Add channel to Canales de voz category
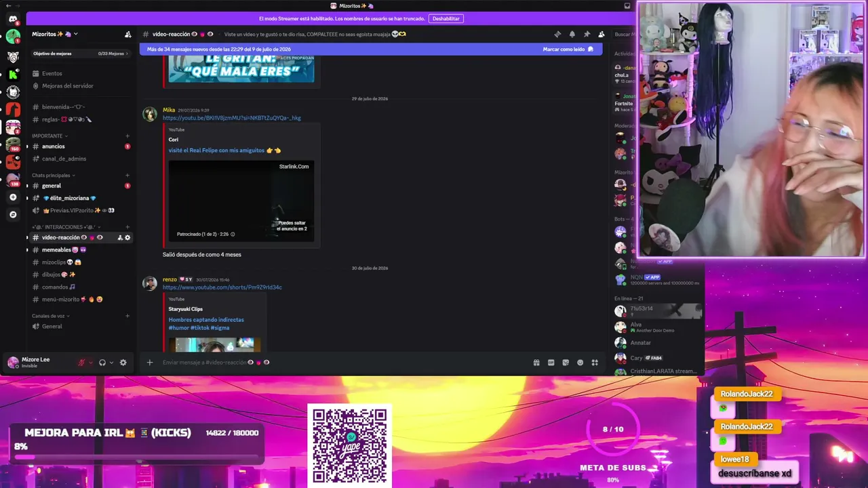The height and width of the screenshot is (488, 868). point(127,316)
